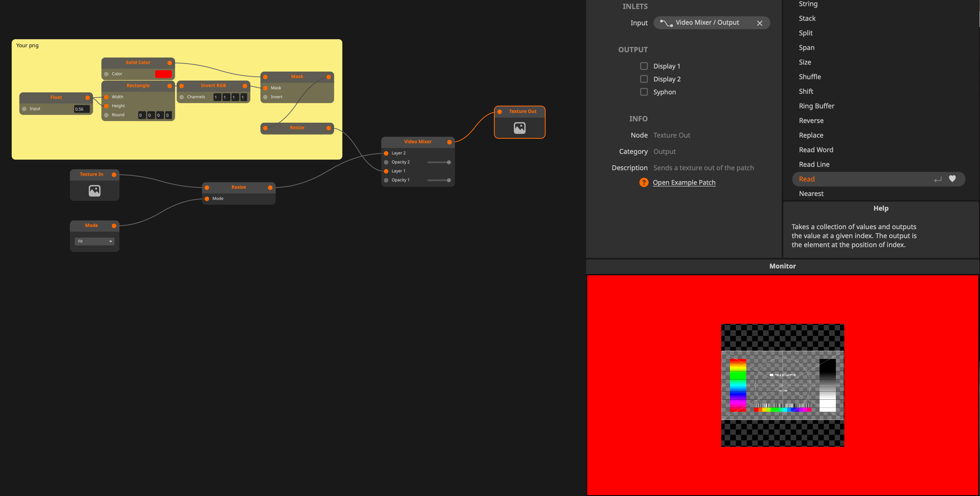The image size is (980, 496).
Task: Select Ring Buffer from the node list
Action: click(816, 106)
